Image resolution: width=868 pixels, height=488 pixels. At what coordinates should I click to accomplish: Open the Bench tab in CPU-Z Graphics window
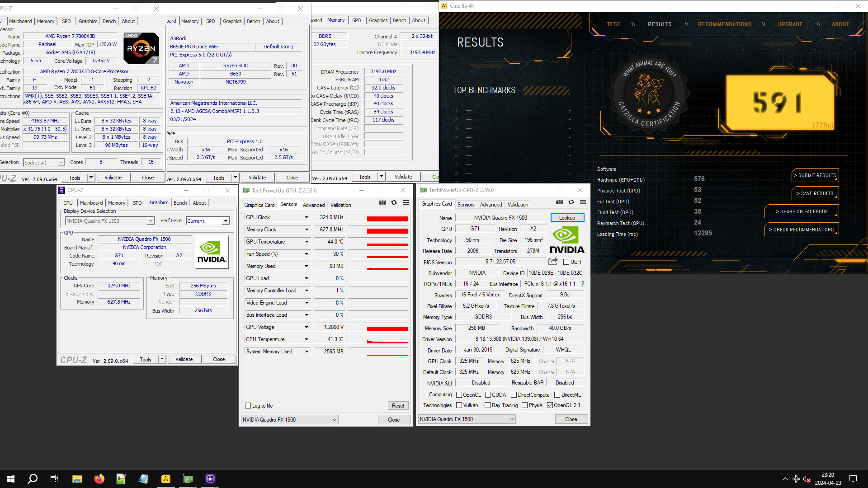tap(180, 203)
